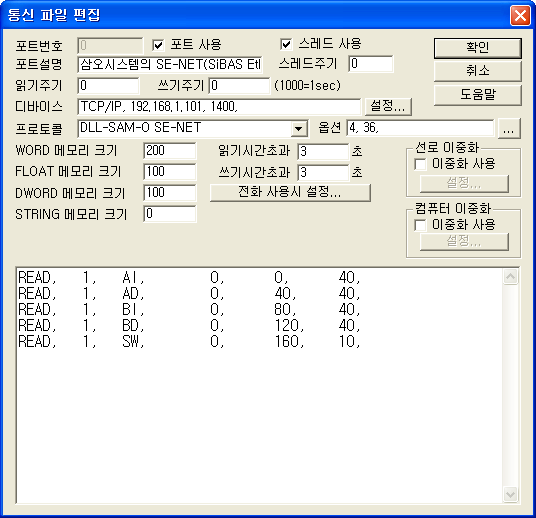Click the scroll up arrow in list
The width and height of the screenshot is (536, 518).
[511, 277]
